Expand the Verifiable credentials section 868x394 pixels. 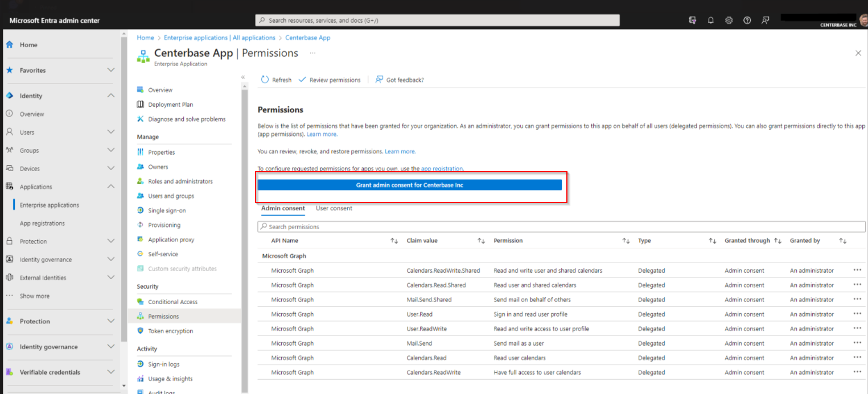(x=111, y=372)
